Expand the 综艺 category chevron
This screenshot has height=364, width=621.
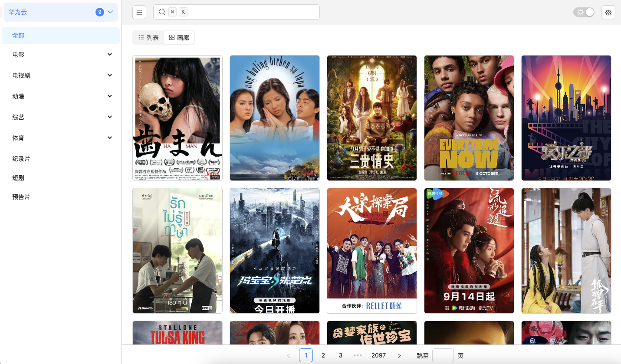click(x=110, y=117)
